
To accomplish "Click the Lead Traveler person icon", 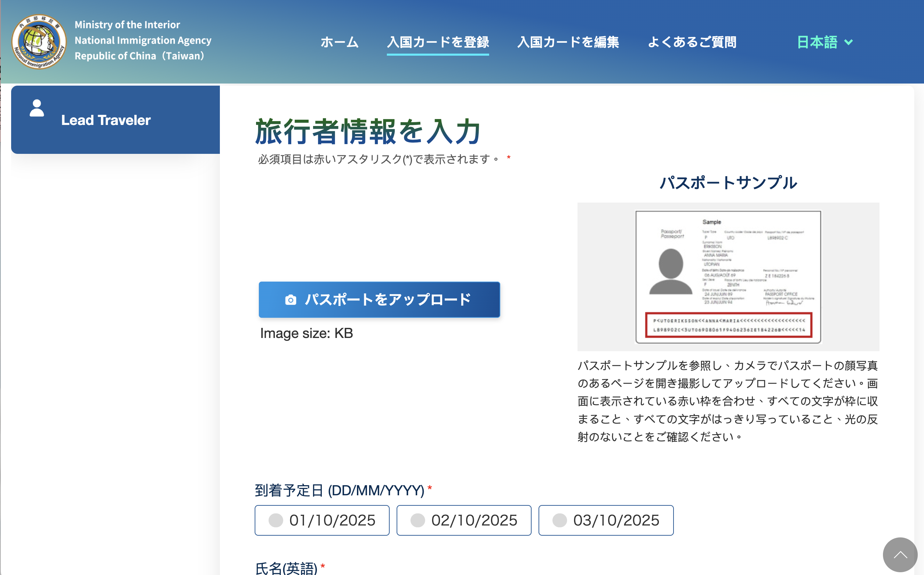I will [37, 108].
